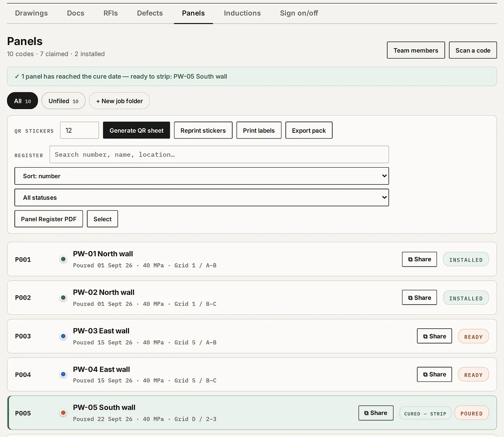Viewport: 504px width, 437px height.
Task: Click the blue status dot for P003
Action: click(63, 336)
